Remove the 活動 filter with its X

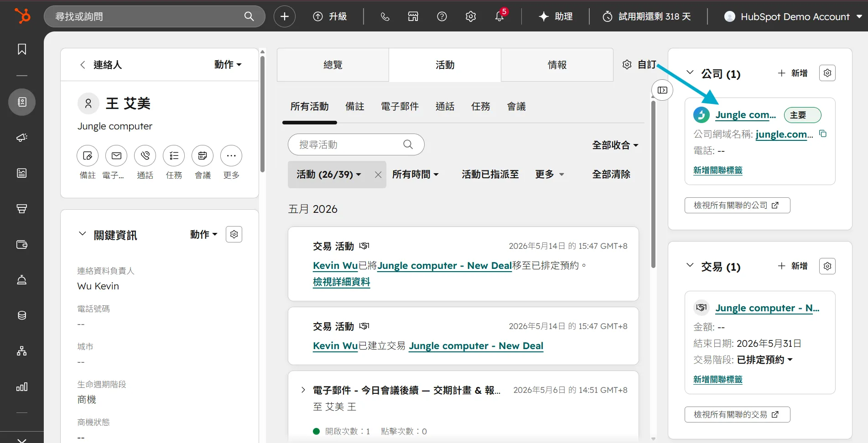(x=378, y=175)
